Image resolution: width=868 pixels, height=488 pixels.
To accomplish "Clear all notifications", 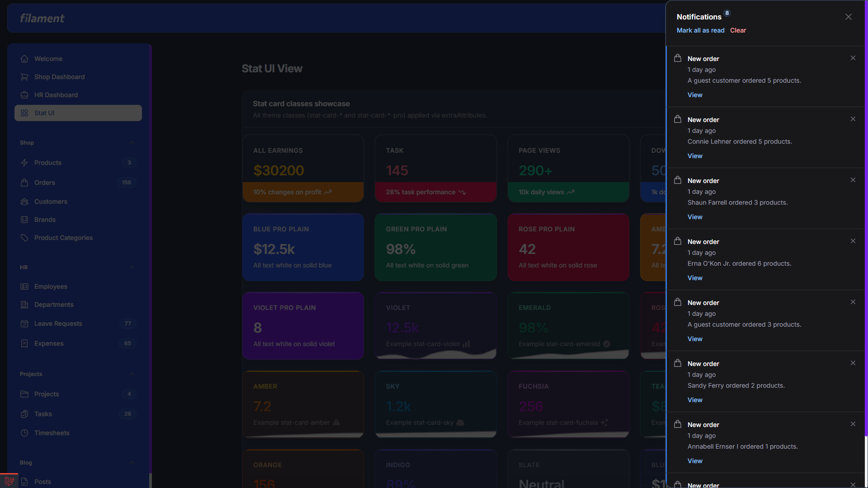I will pyautogui.click(x=738, y=30).
